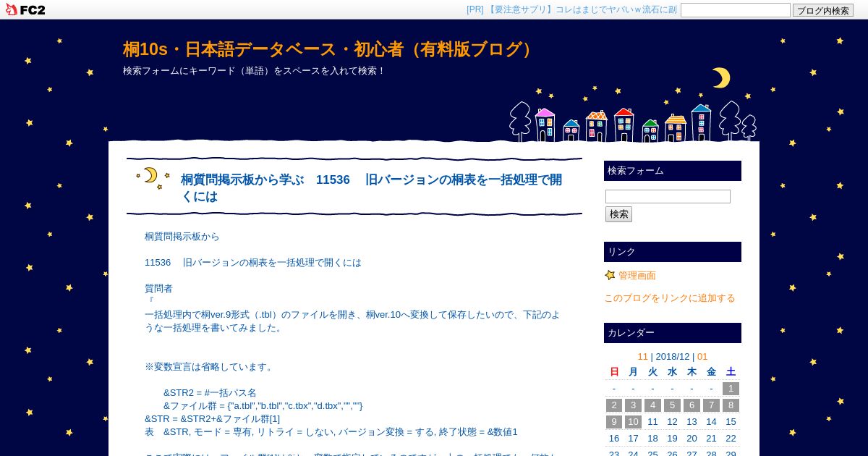Click the 検索フォーム sidebar heading
This screenshot has height=456, width=868.
point(673,171)
